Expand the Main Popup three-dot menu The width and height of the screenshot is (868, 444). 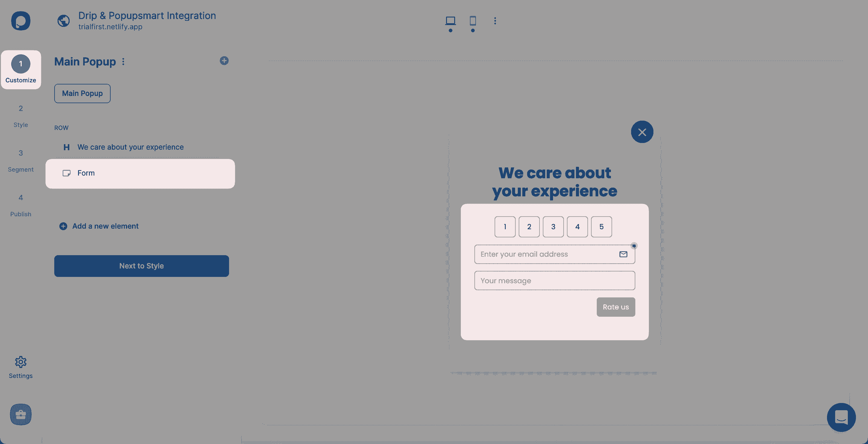click(123, 61)
